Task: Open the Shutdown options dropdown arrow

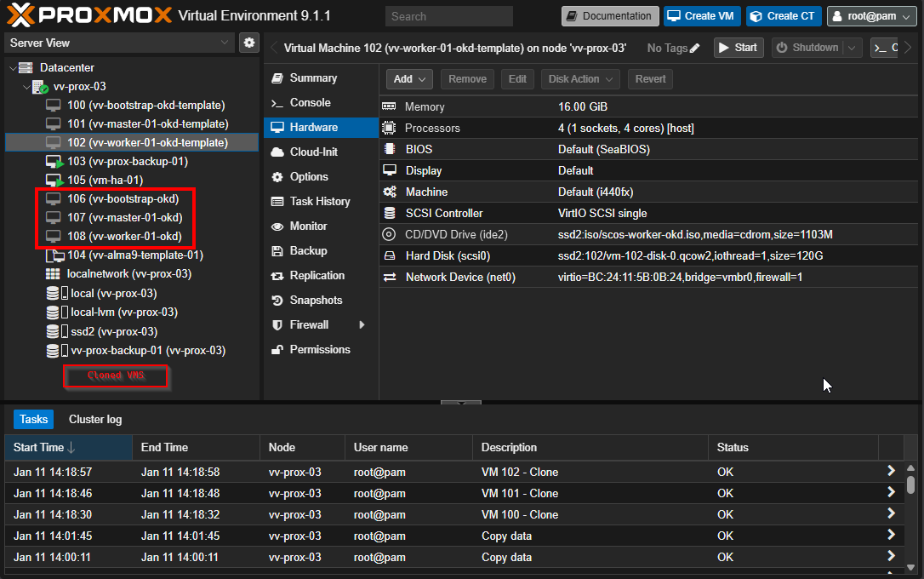Action: 852,49
